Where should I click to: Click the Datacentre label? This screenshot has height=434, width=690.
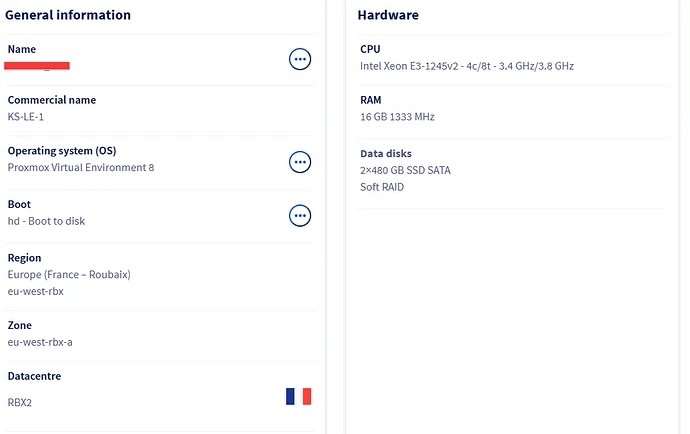point(35,377)
